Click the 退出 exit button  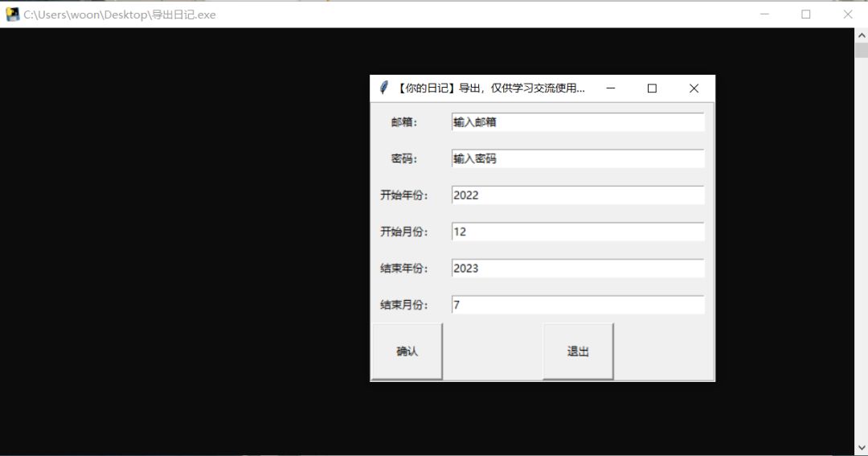click(x=578, y=351)
